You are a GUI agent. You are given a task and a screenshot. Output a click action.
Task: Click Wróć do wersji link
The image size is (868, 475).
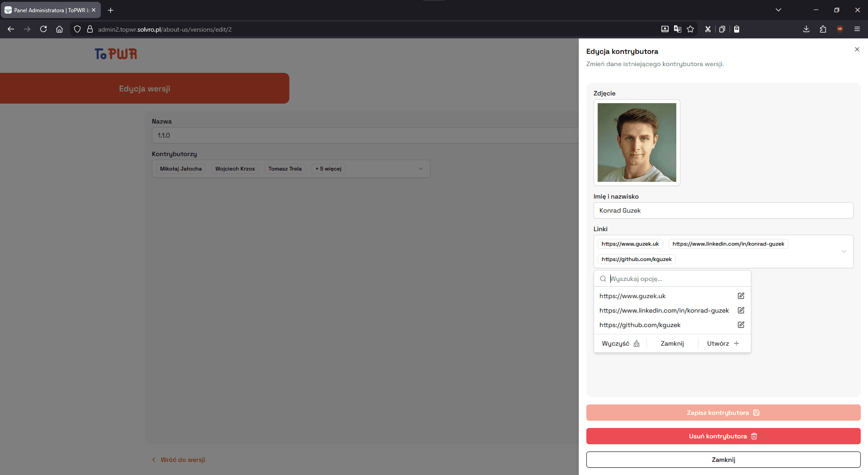click(183, 459)
